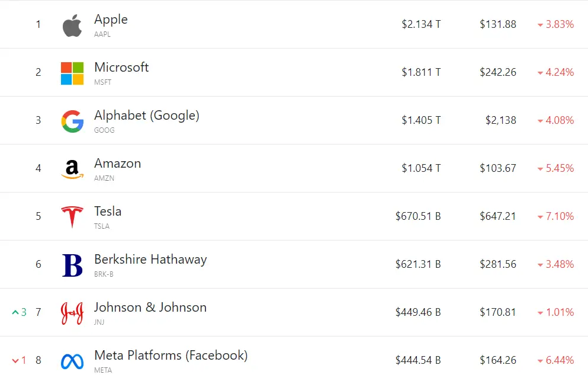
Task: Click Meta rank-down red arrow indicator
Action: (15, 360)
